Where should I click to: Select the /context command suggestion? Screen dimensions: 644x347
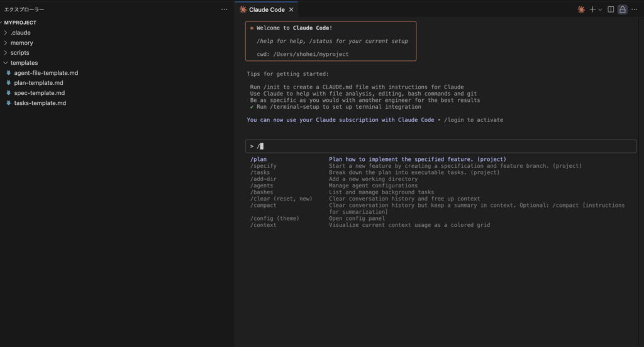[x=264, y=225]
